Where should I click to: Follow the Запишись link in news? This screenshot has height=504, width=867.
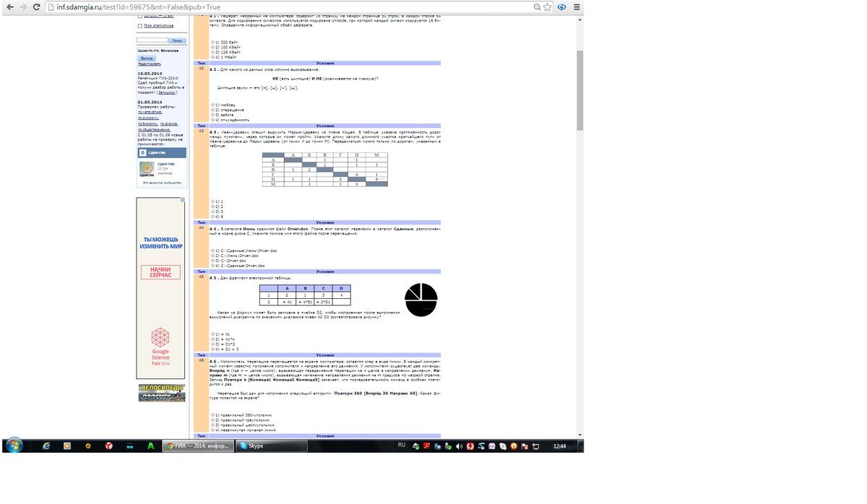(166, 92)
